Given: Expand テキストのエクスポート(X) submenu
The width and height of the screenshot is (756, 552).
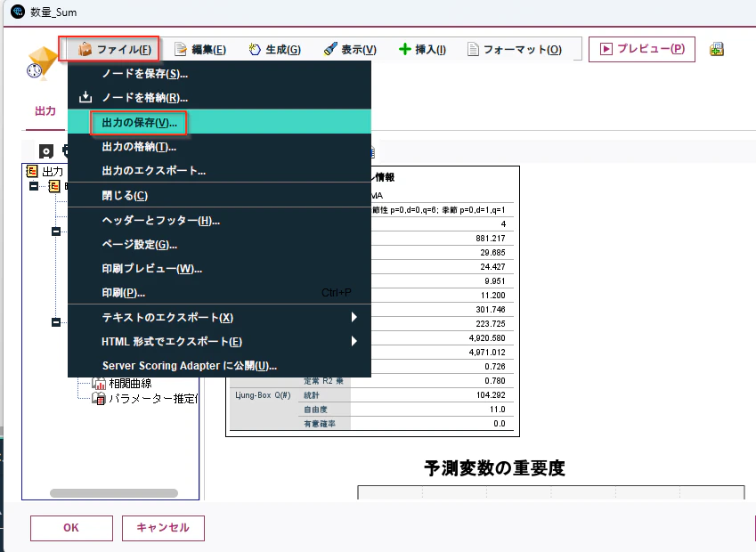Looking at the screenshot, I should pos(219,317).
